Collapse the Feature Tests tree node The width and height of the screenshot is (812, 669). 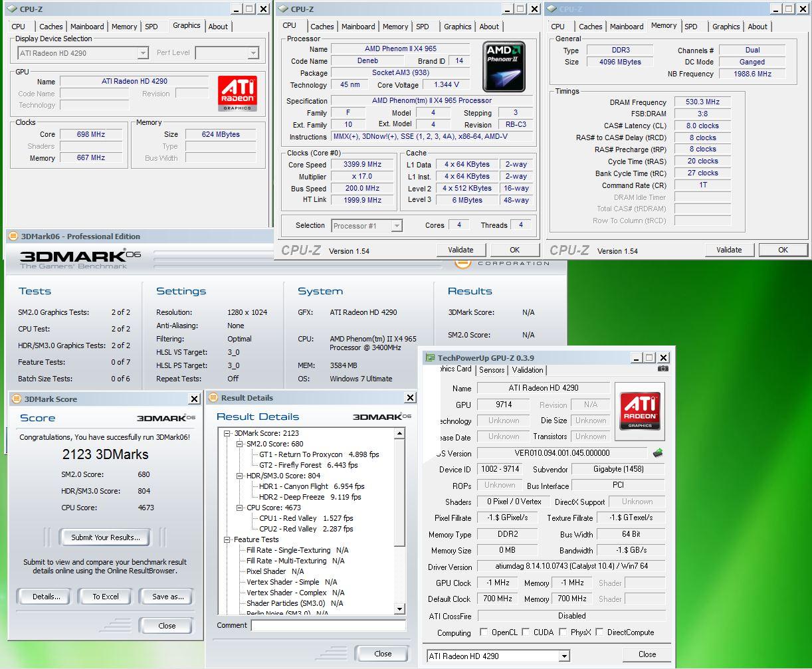(x=228, y=539)
